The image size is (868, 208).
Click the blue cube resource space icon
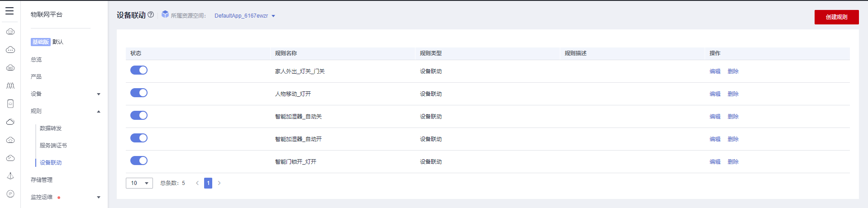pos(165,14)
